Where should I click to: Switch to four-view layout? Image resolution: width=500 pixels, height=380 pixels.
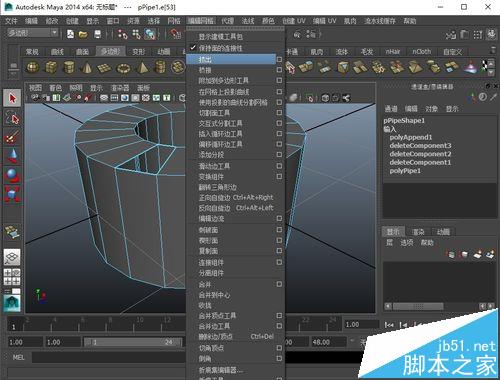click(x=12, y=277)
